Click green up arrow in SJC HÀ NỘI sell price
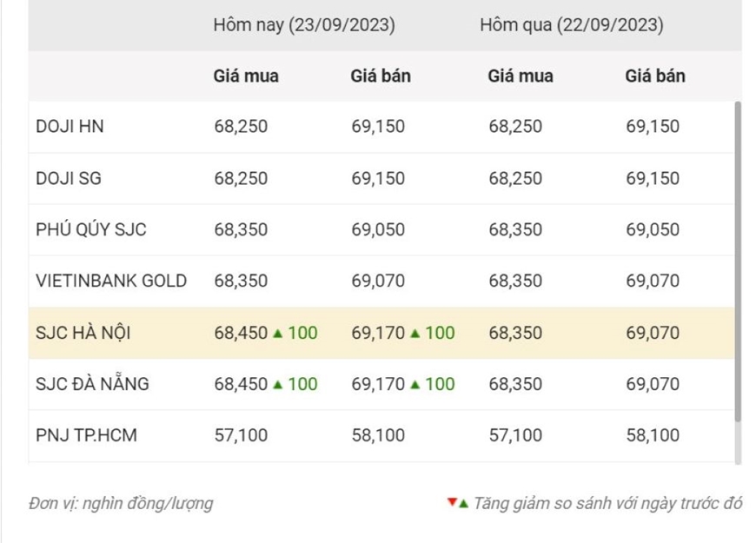The height and width of the screenshot is (543, 756). point(415,333)
